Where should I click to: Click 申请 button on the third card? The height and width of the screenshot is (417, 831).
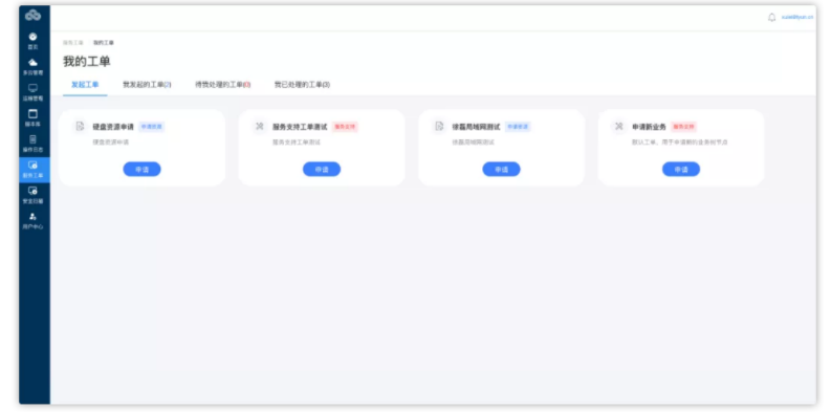(501, 169)
